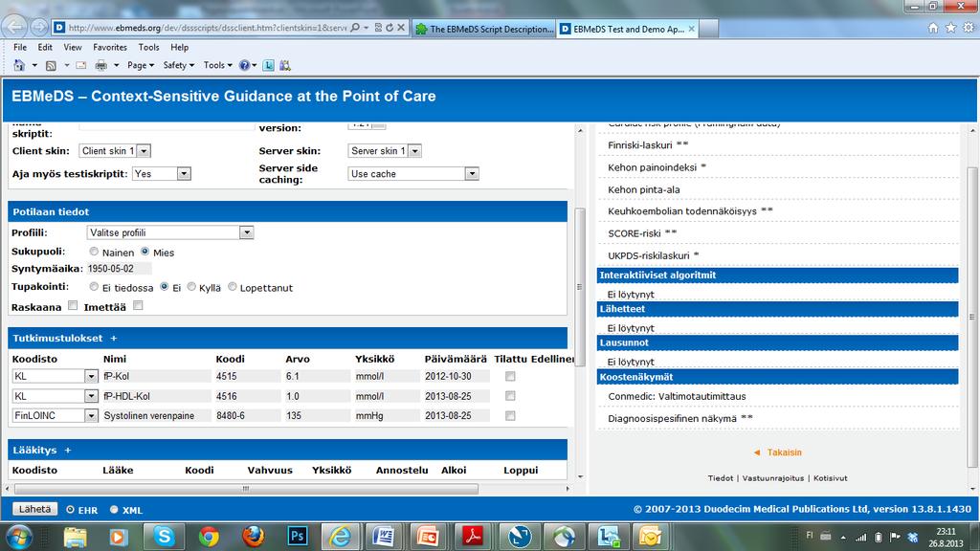Open Adobe Acrobat from the taskbar
The image size is (980, 551).
(x=473, y=536)
